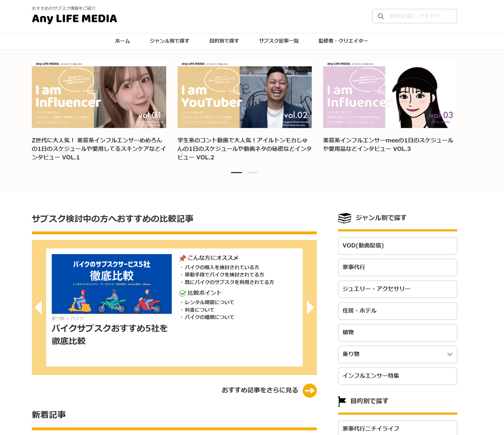Screen dimensions: 504x435
Task: Click the black flag icon
Action: (x=342, y=401)
